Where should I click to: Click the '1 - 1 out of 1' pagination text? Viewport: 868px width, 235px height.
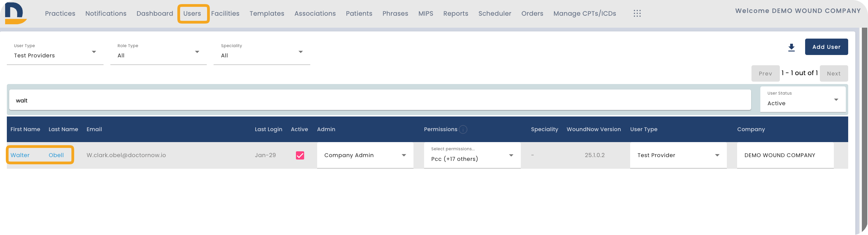coord(800,73)
